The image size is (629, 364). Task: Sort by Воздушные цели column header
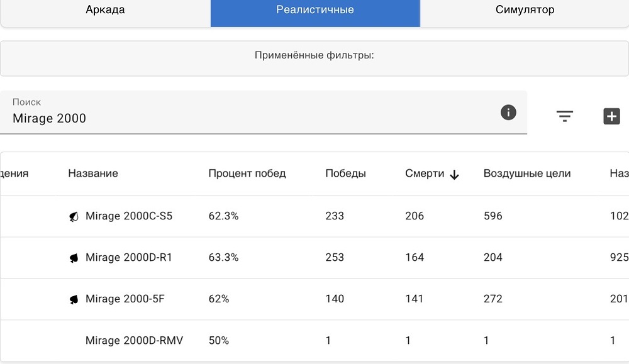526,174
